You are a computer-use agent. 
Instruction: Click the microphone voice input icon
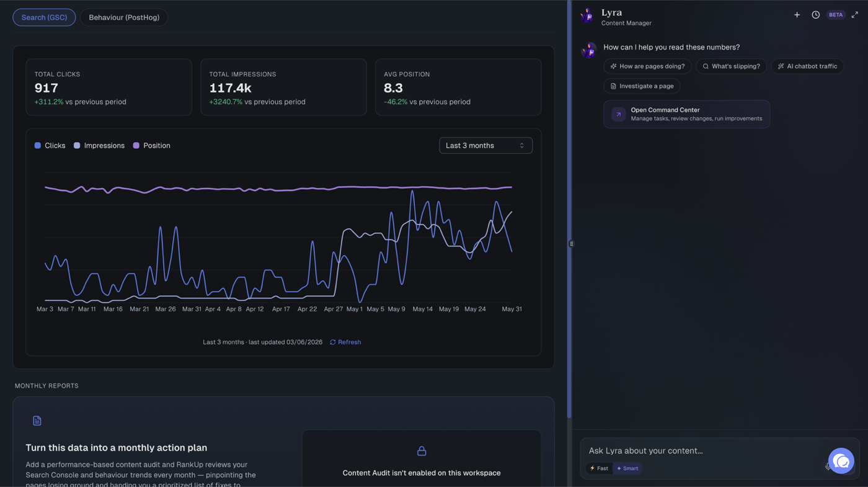[x=827, y=467]
